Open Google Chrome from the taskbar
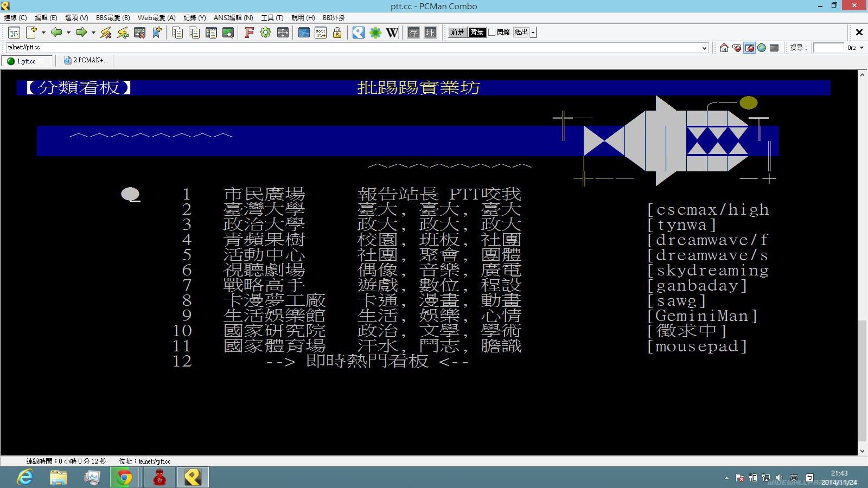This screenshot has width=868, height=488. pos(124,478)
